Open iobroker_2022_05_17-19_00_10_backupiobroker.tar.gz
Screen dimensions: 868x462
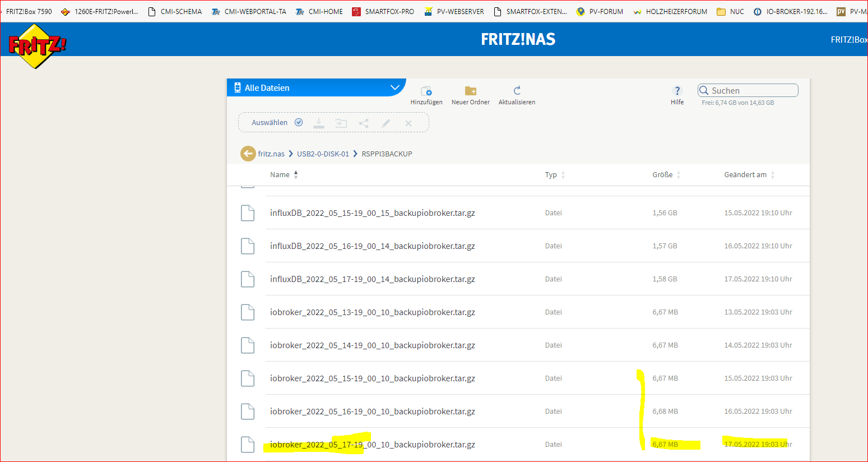click(x=373, y=445)
